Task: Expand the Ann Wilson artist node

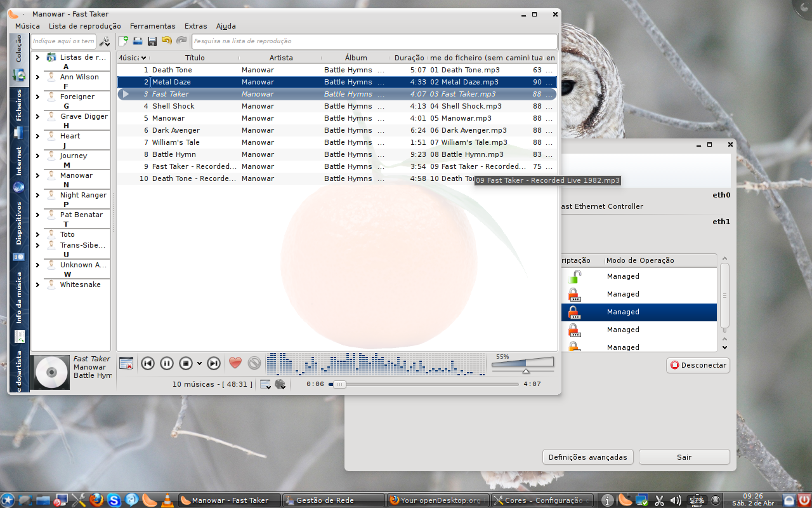Action: 37,77
